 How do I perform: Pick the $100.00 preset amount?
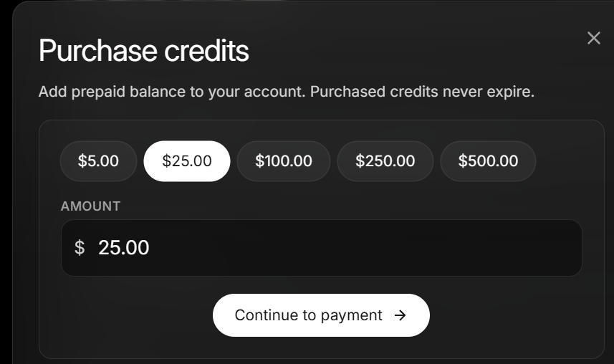coord(284,161)
